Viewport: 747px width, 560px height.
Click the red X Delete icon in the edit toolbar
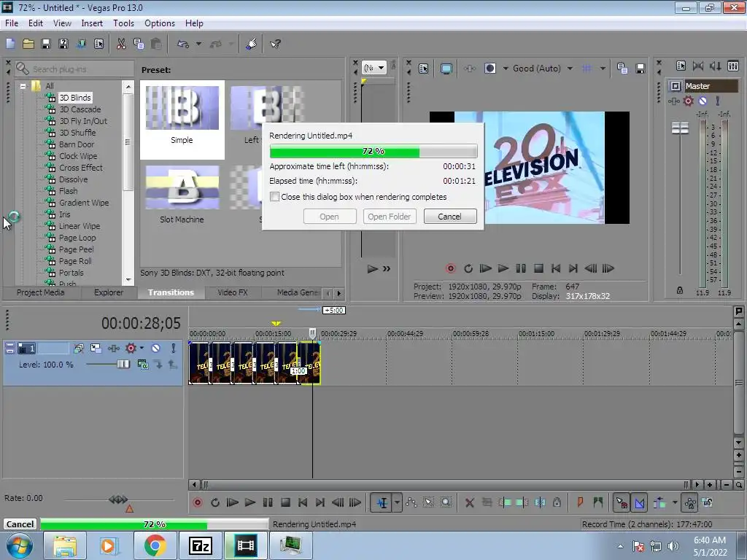pyautogui.click(x=469, y=502)
